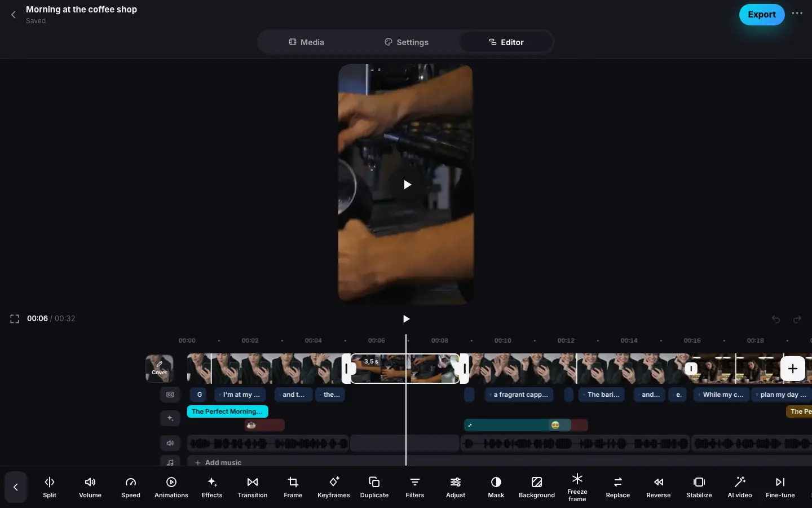Image resolution: width=812 pixels, height=508 pixels.
Task: Open the Speed tool
Action: tap(131, 487)
